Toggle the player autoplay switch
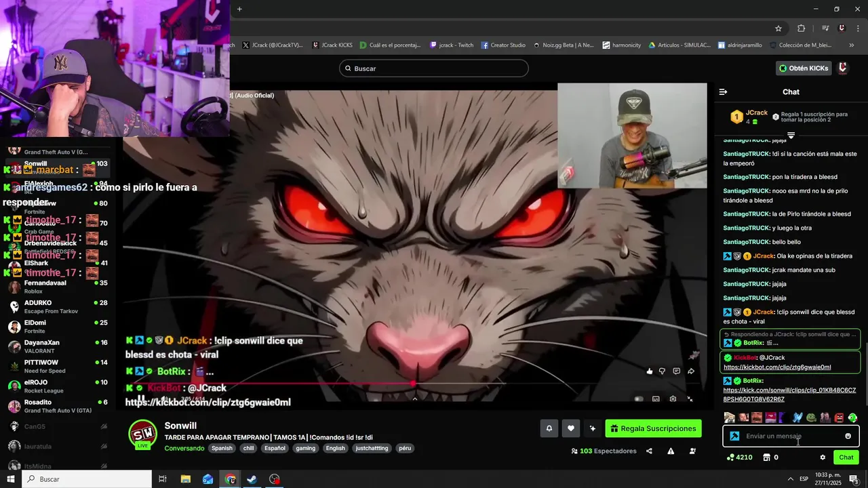Image resolution: width=868 pixels, height=488 pixels. (x=638, y=399)
